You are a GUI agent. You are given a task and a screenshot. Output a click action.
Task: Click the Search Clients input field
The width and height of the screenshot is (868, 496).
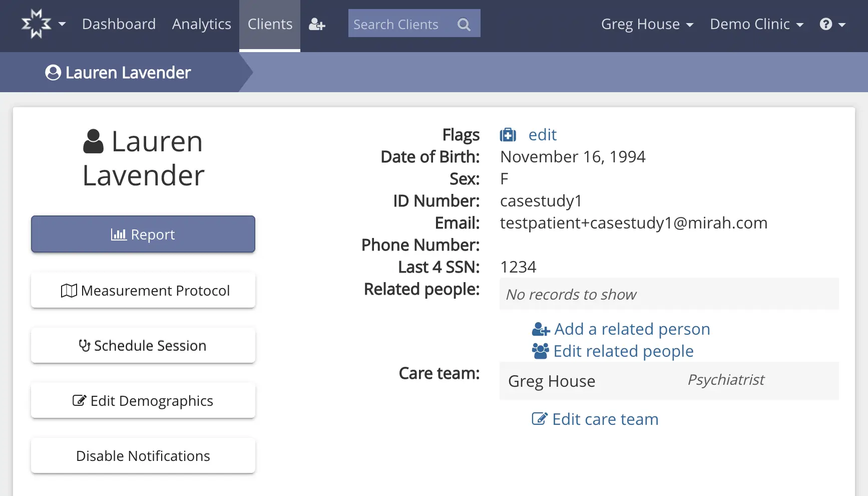pos(400,23)
